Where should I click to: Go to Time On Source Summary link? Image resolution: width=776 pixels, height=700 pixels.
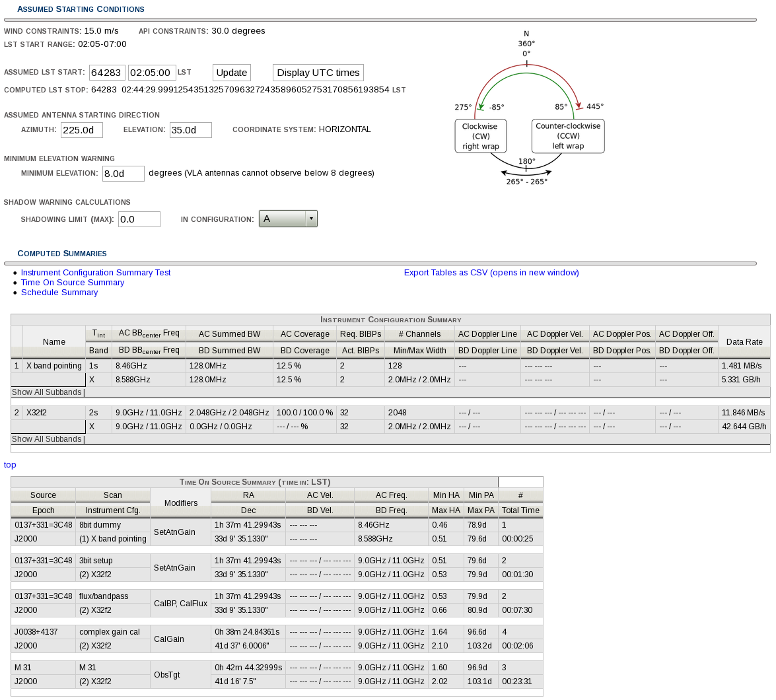[73, 283]
